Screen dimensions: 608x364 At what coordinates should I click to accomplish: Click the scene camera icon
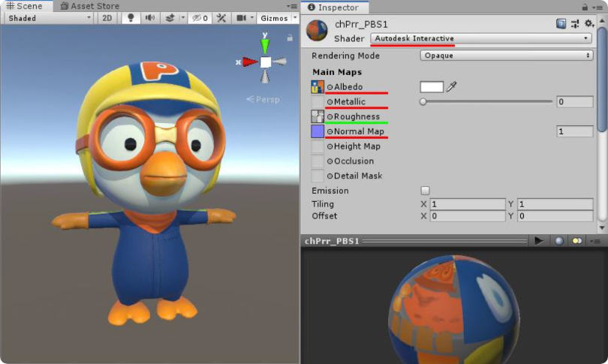(241, 18)
